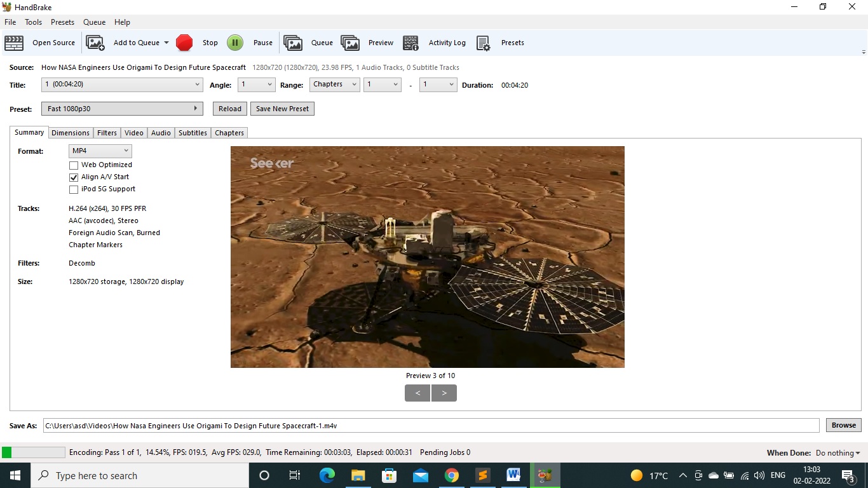Open Microsoft Store from the taskbar

pyautogui.click(x=390, y=475)
